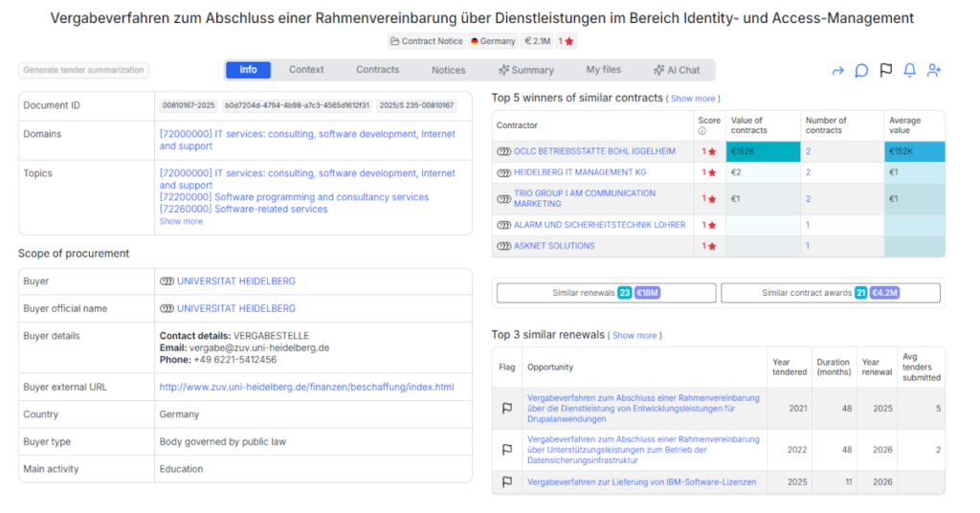Open the IBM-Software-Lizenzen renewal opportunity
Image resolution: width=980 pixels, height=513 pixels.
(x=641, y=482)
